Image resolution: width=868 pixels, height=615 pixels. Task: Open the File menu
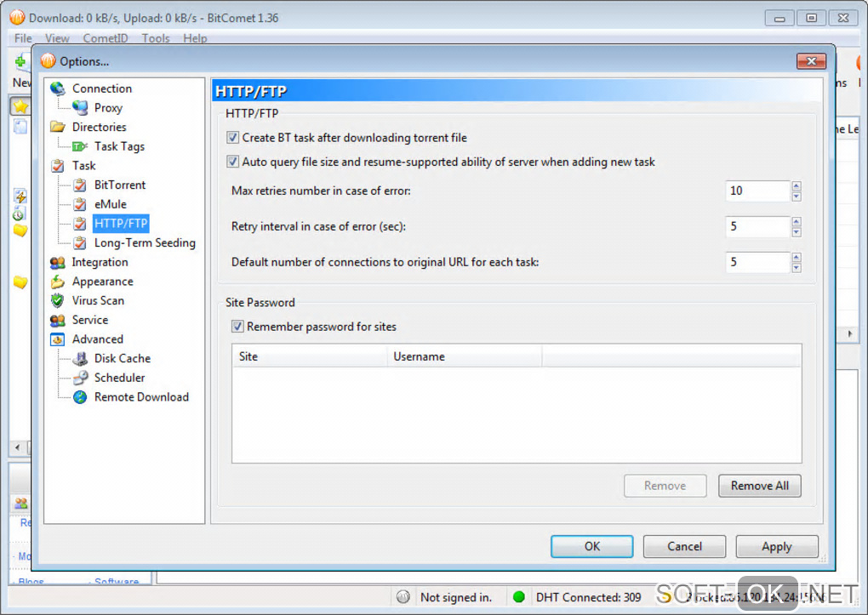23,38
